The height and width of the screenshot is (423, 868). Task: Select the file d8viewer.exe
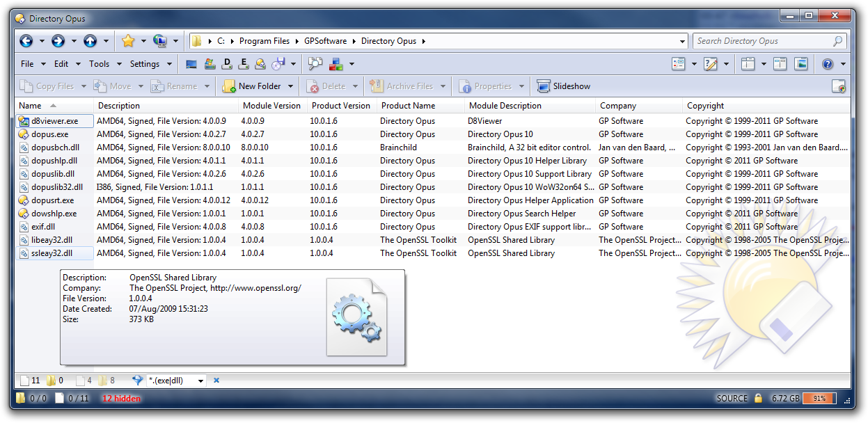click(54, 121)
